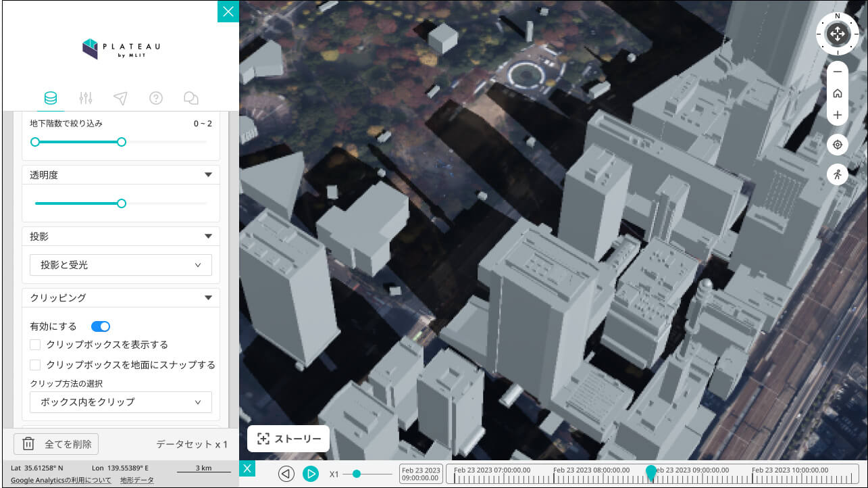The height and width of the screenshot is (488, 868).
Task: Click the クリップ方法の選択 label
Action: click(66, 383)
